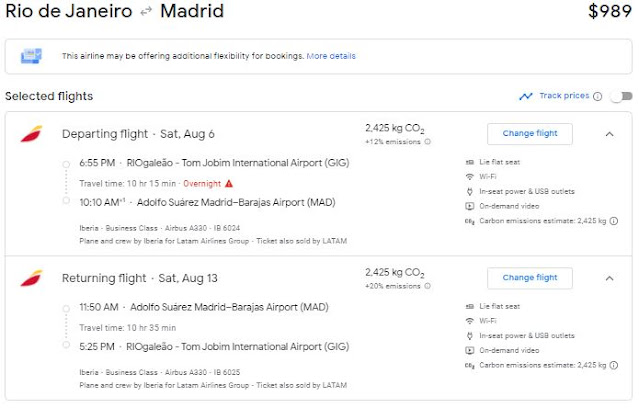Click returning flight carbon estimate info icon

click(612, 364)
